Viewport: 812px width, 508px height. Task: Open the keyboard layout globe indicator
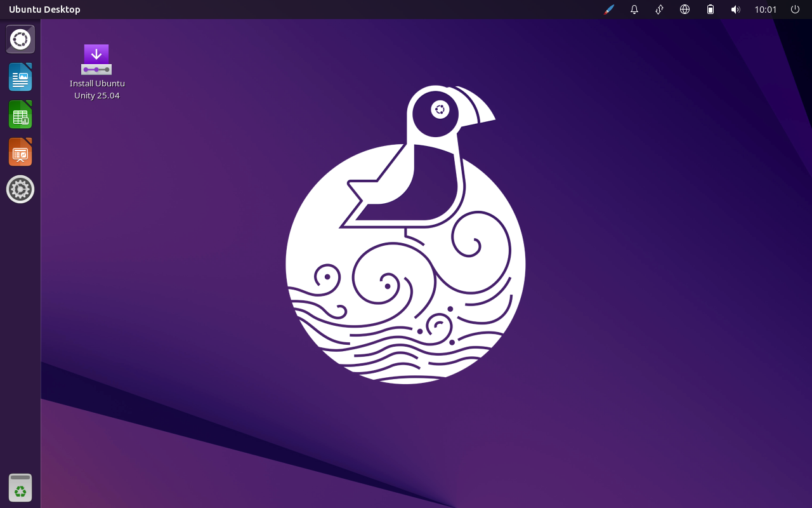[x=684, y=9]
